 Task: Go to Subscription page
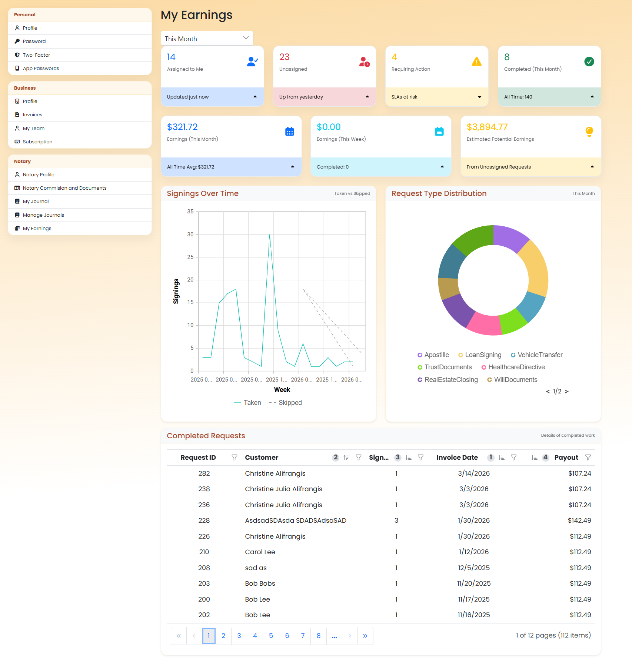80,142
